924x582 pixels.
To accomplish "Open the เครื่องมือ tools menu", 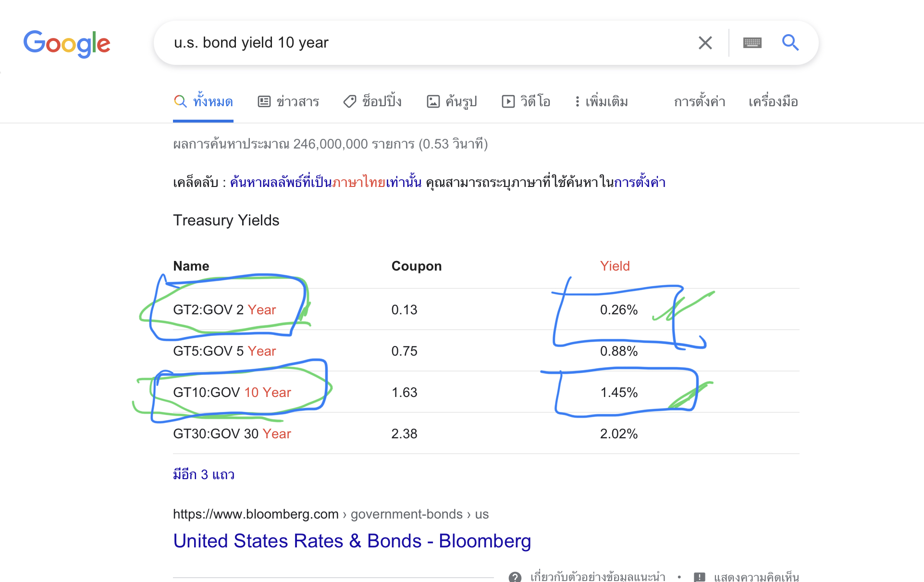I will click(x=773, y=101).
